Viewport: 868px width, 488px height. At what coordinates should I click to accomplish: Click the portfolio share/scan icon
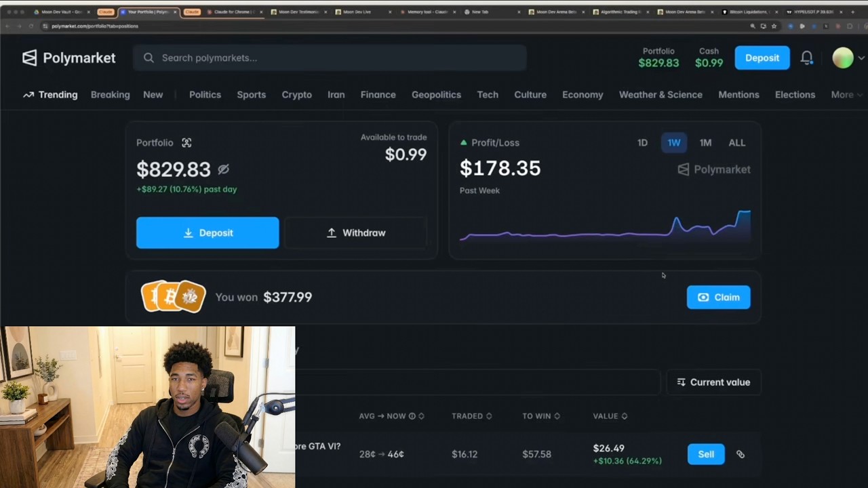click(186, 142)
